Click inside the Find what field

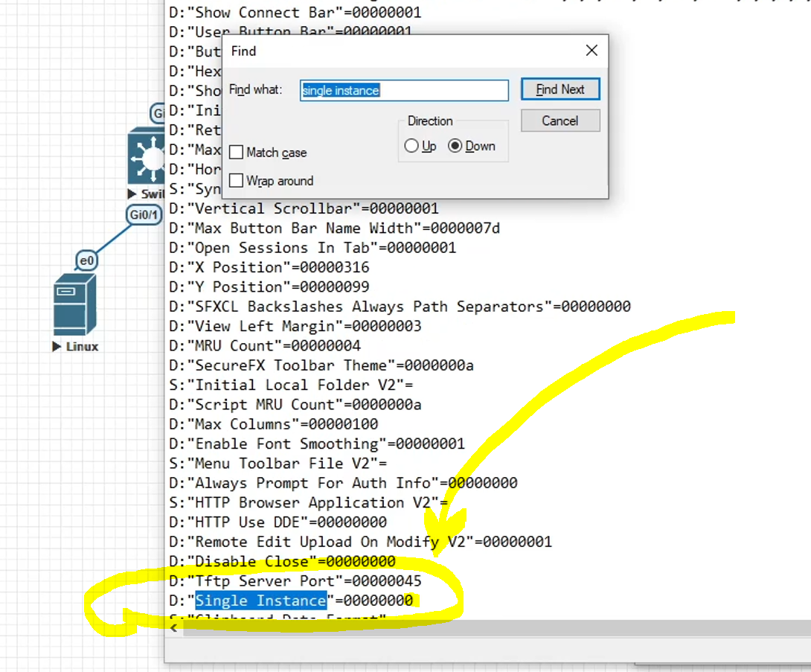coord(404,90)
